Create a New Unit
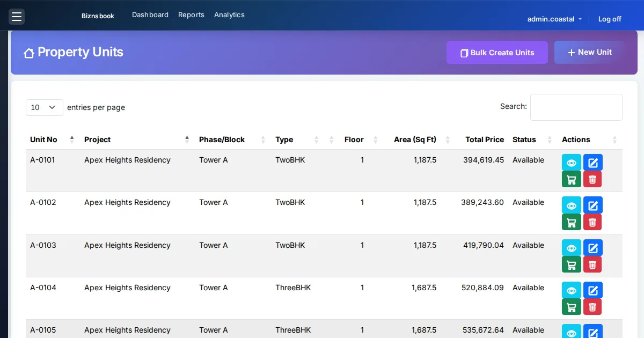 coord(589,52)
